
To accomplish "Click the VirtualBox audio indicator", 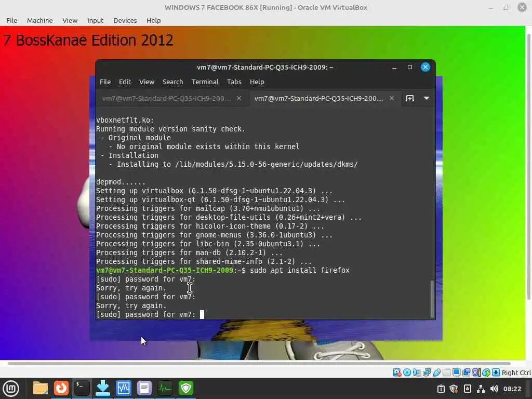I will coord(417,373).
